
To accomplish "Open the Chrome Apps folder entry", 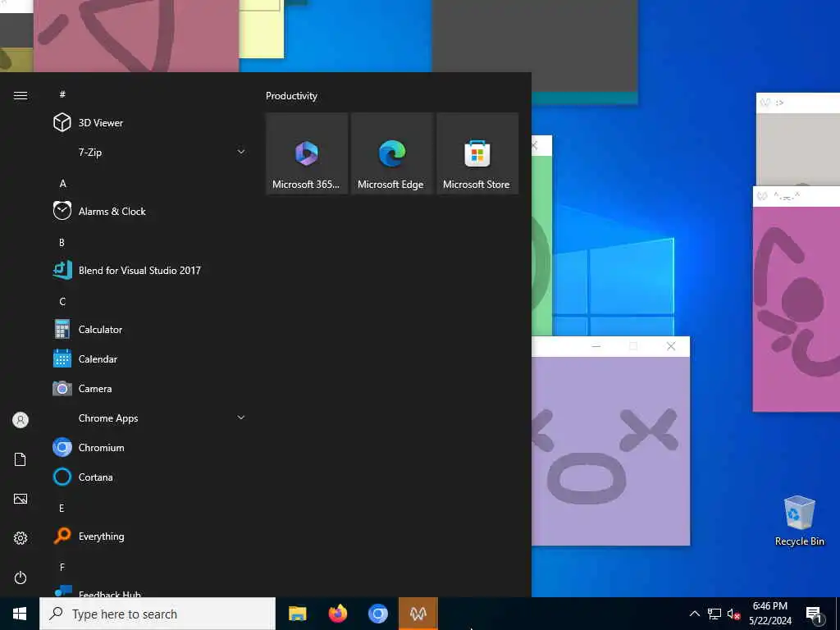I will click(150, 418).
